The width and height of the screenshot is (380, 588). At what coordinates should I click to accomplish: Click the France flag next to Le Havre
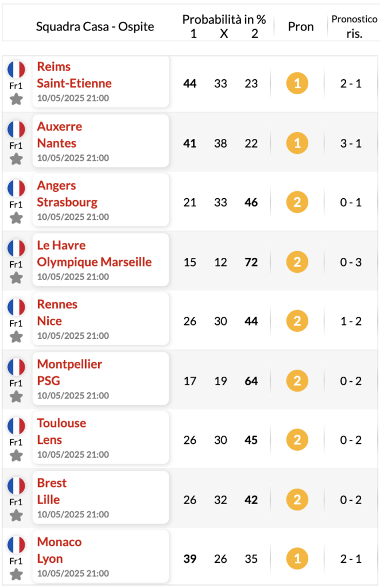16,248
